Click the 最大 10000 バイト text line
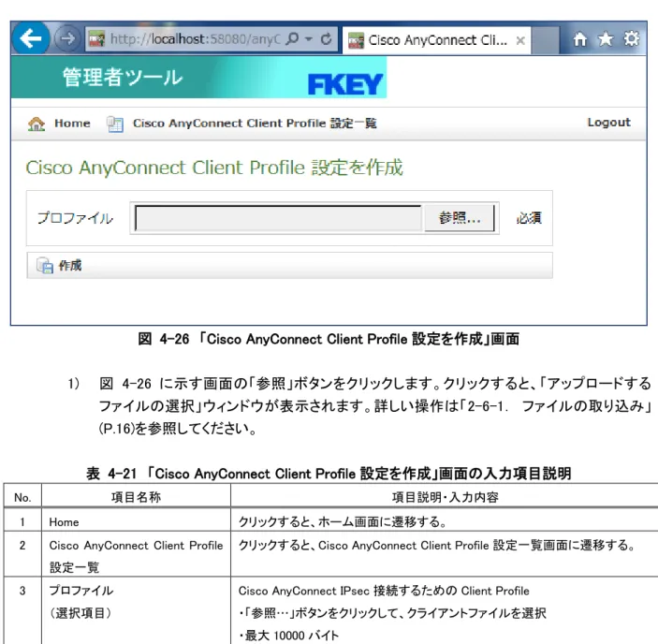This screenshot has height=644, width=658. point(288,636)
